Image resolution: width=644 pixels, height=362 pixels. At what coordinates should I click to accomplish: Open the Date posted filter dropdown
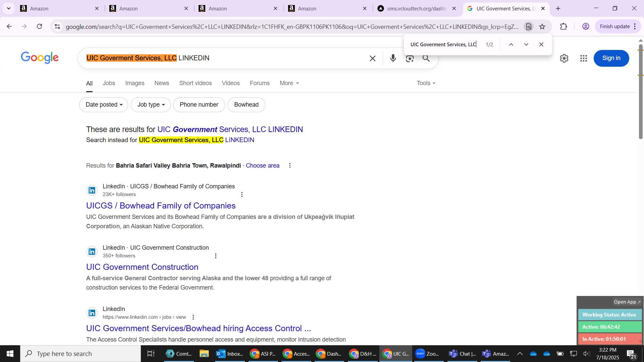[x=104, y=105]
